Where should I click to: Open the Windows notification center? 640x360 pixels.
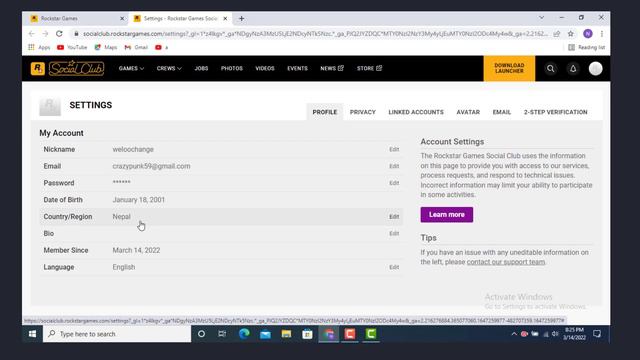pyautogui.click(x=597, y=334)
